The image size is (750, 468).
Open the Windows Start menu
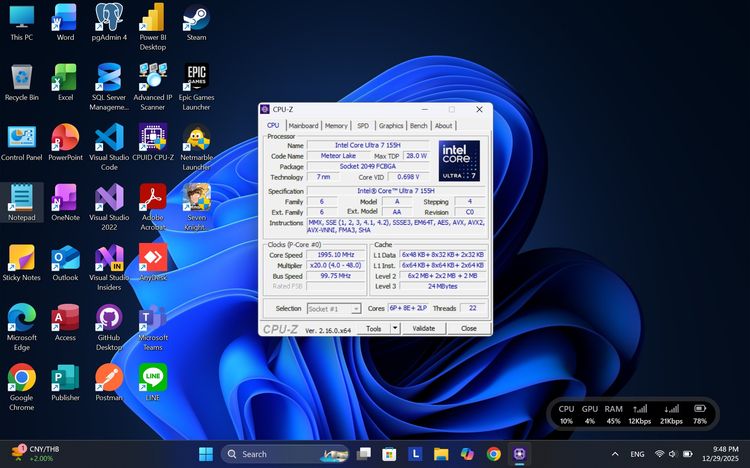[x=206, y=454]
